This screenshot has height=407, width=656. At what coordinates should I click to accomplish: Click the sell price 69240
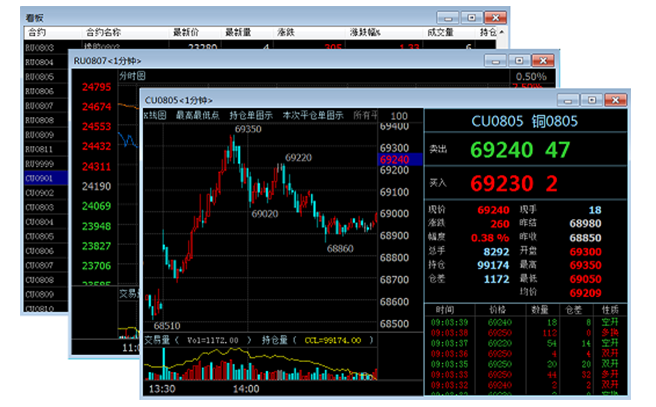click(500, 150)
